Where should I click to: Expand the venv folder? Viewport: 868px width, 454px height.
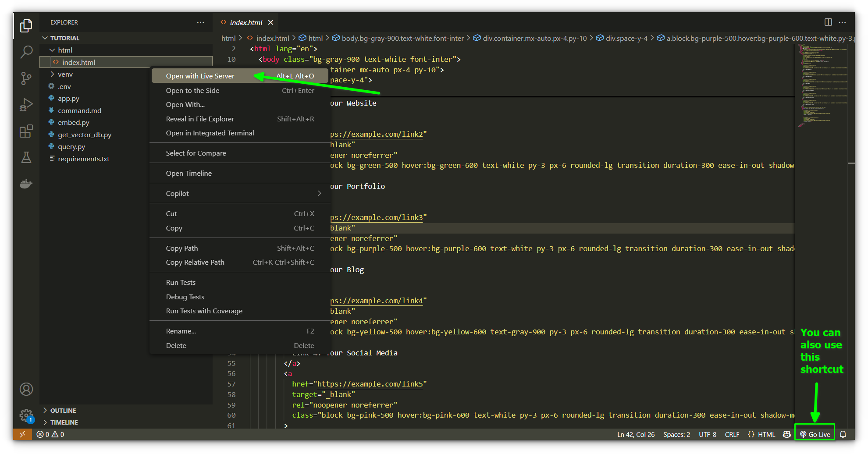[66, 74]
